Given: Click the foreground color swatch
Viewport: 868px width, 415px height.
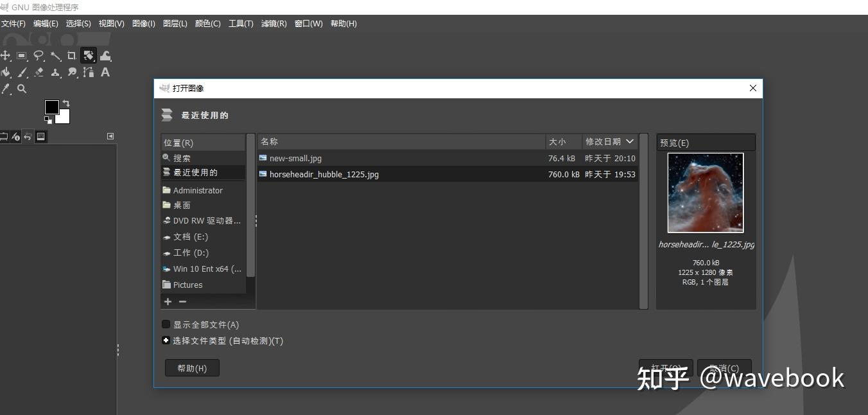Looking at the screenshot, I should pos(52,107).
